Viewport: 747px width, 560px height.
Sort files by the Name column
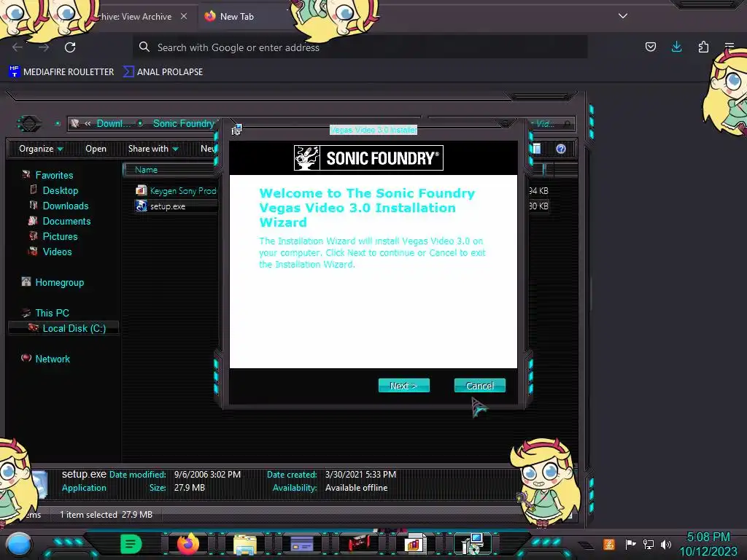click(x=146, y=170)
